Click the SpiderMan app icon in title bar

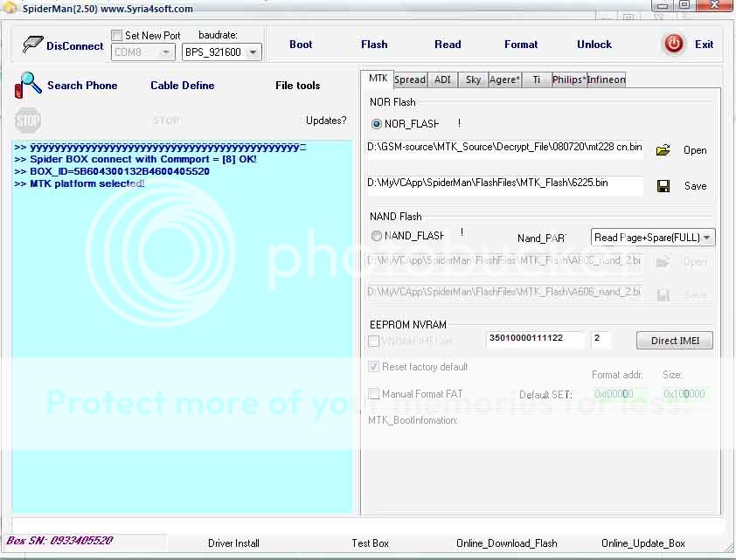10,8
